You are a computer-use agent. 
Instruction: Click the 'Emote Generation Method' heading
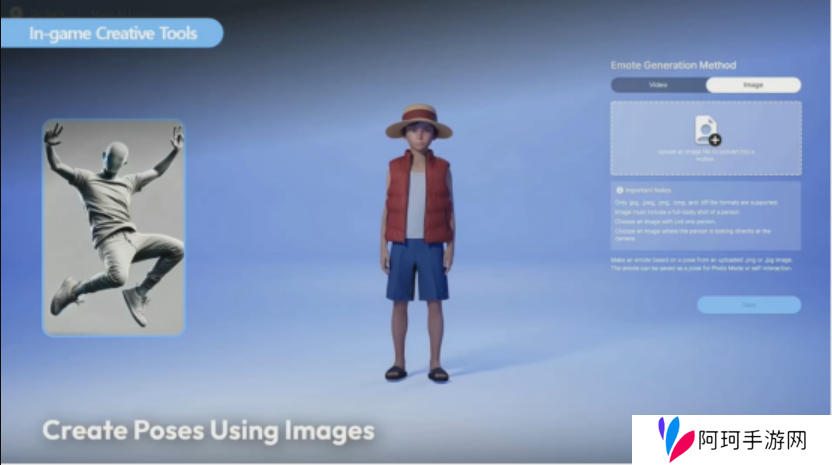(x=673, y=65)
